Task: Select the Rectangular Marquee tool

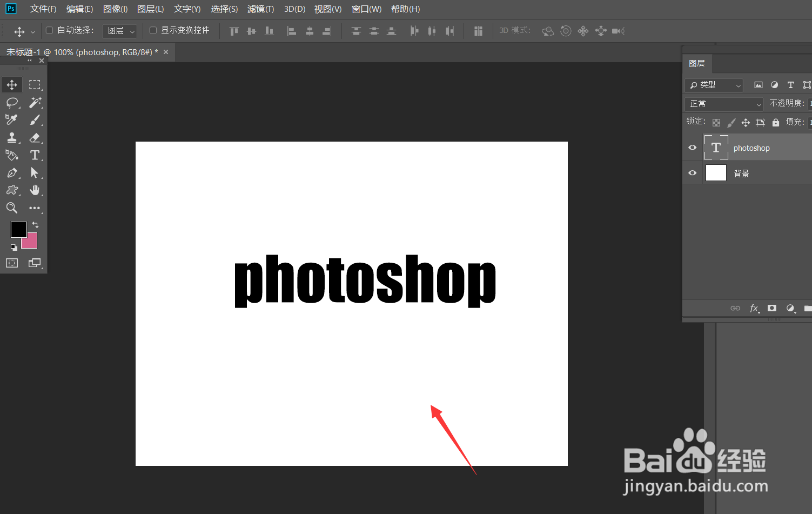Action: (35, 85)
